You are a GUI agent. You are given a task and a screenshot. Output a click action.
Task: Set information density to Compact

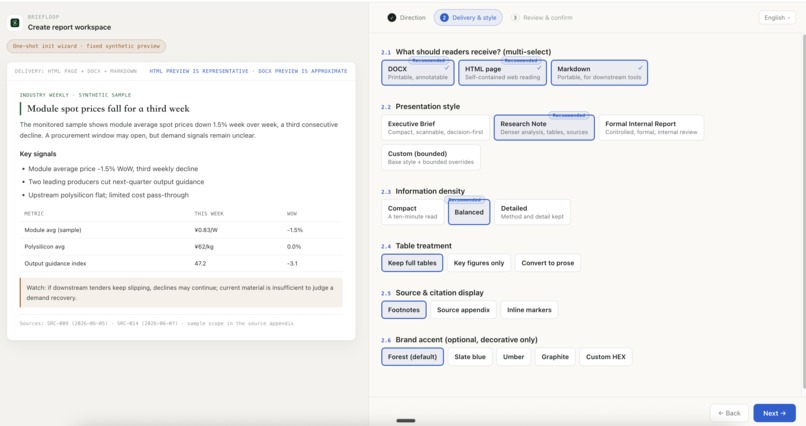(412, 212)
